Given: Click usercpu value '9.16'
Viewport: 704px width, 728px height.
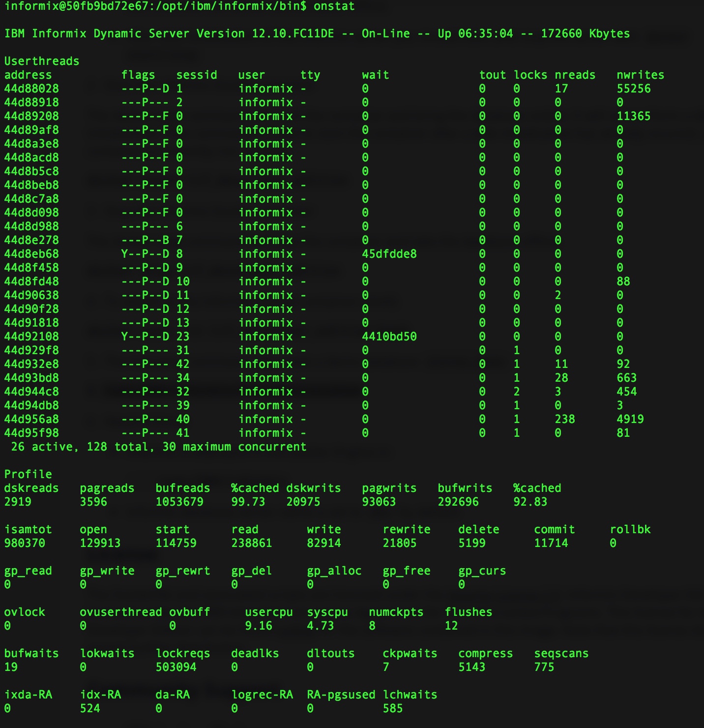Looking at the screenshot, I should click(x=259, y=626).
